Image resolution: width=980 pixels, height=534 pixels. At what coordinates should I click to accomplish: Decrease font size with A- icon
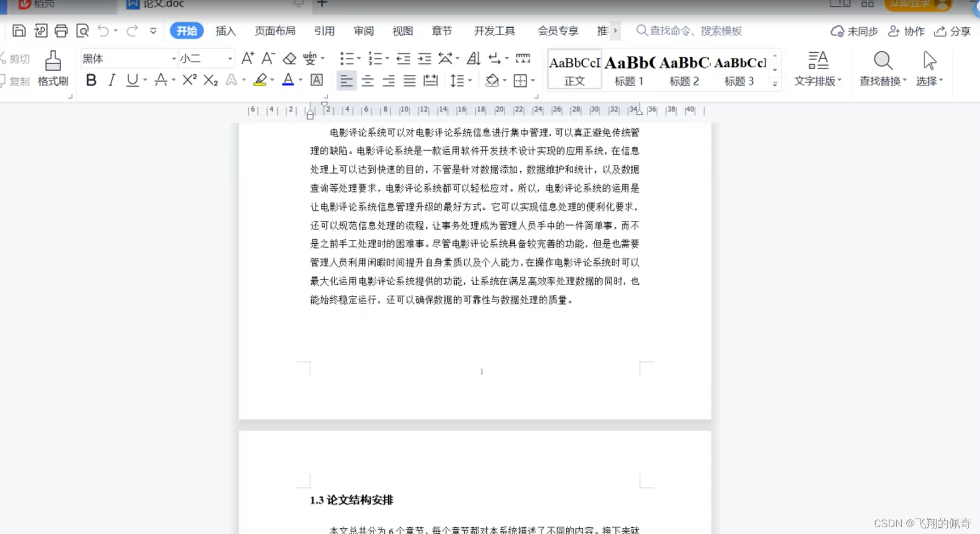pyautogui.click(x=268, y=58)
